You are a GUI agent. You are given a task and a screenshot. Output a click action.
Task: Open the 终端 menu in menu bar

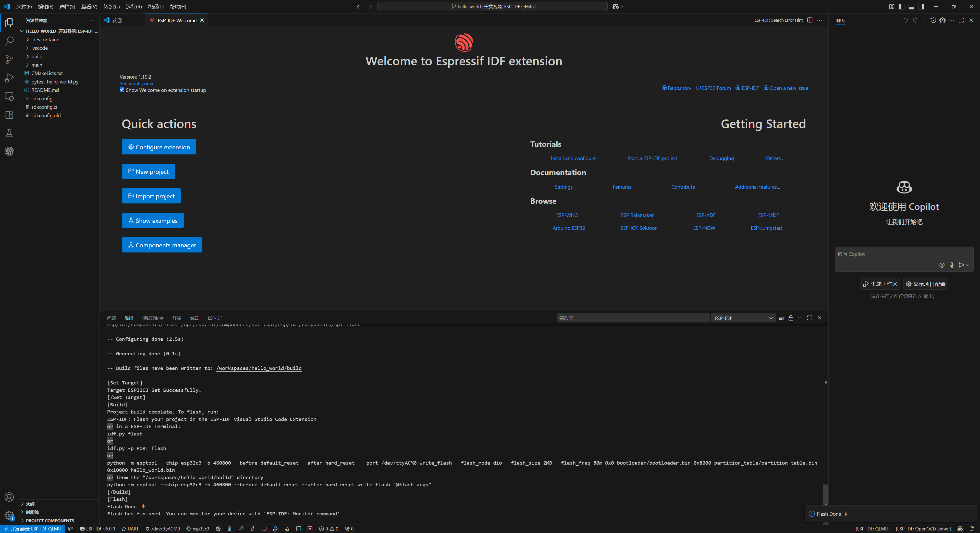[155, 6]
